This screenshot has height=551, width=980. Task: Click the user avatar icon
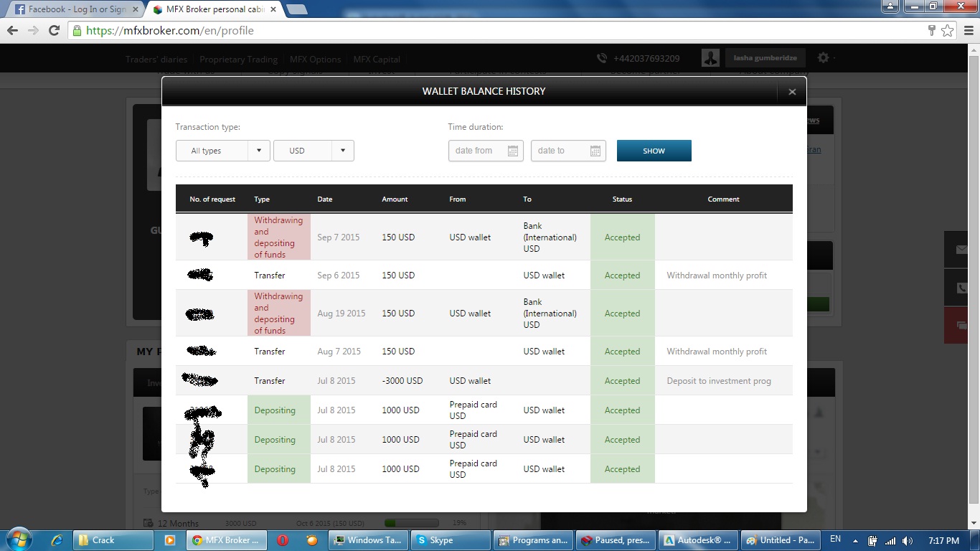tap(710, 58)
